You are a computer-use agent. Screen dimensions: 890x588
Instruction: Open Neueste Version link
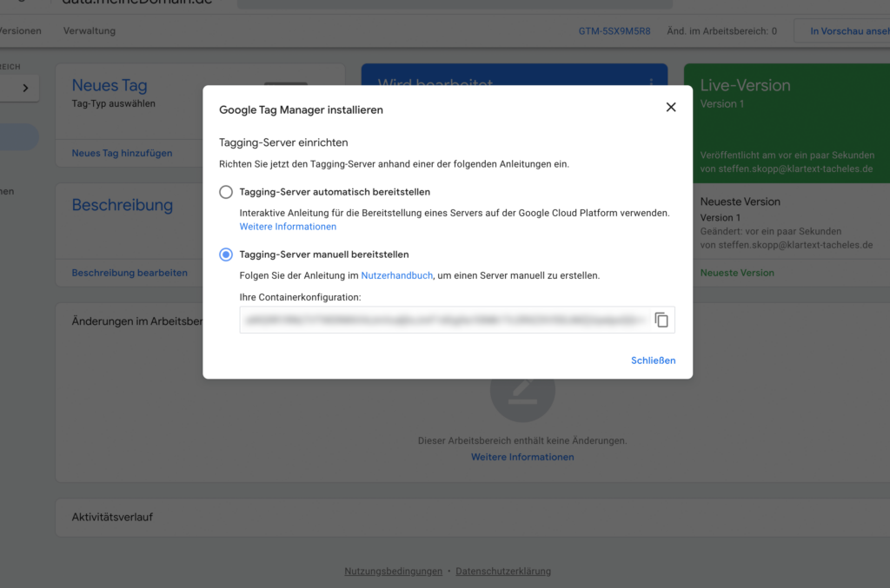pyautogui.click(x=737, y=273)
